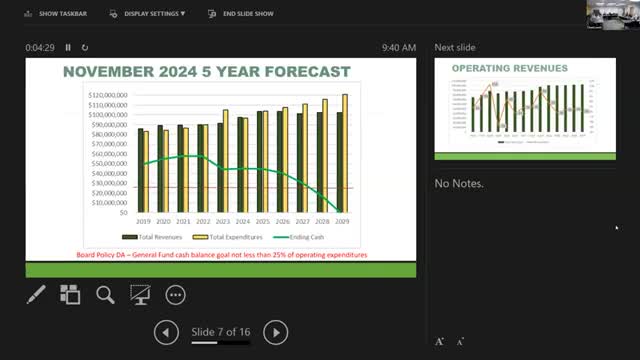The height and width of the screenshot is (360, 640).
Task: Black out the slide show screen
Action: (x=140, y=295)
